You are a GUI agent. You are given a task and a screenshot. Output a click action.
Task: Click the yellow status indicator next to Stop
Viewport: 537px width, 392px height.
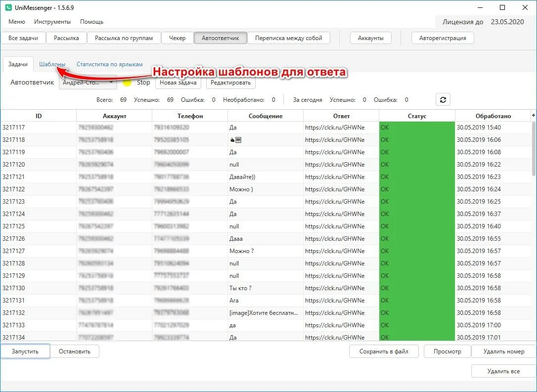pyautogui.click(x=127, y=83)
